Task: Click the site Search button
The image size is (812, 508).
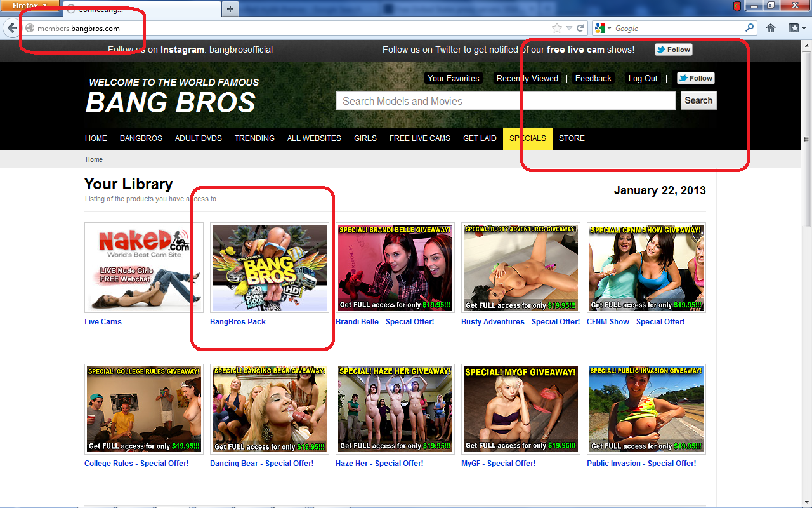Action: [x=698, y=100]
